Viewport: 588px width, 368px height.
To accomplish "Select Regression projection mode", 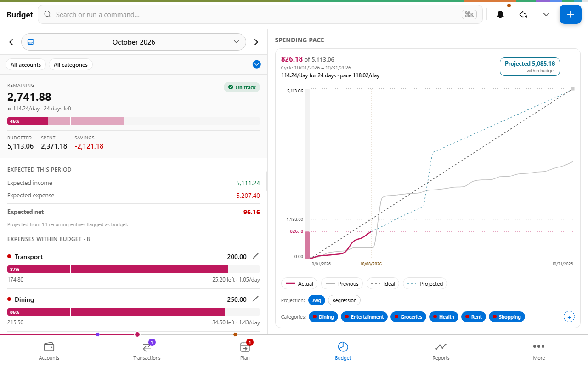I will [x=344, y=300].
